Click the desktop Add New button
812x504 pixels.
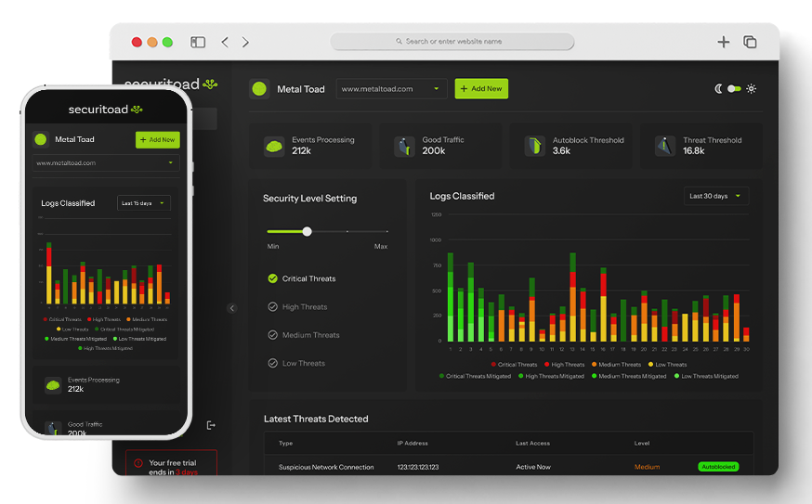[x=481, y=88]
